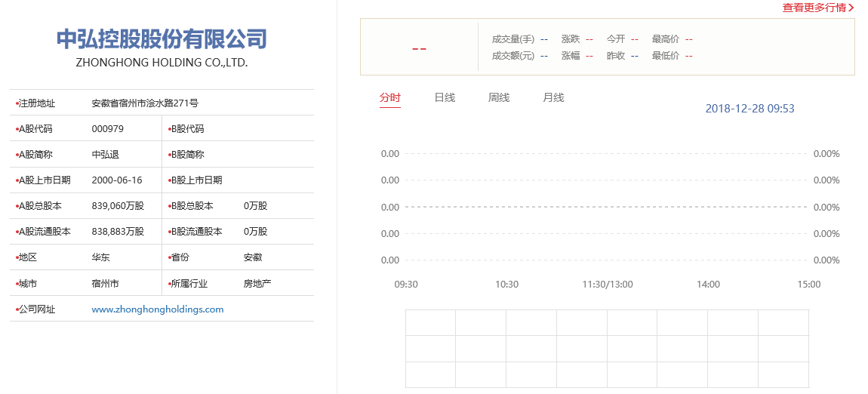Select the 月线 chart tab
The width and height of the screenshot is (868, 394).
point(553,97)
